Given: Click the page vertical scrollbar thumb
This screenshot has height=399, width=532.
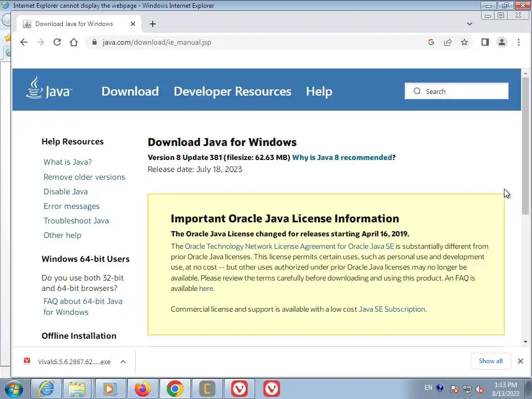Looking at the screenshot, I should (525, 146).
